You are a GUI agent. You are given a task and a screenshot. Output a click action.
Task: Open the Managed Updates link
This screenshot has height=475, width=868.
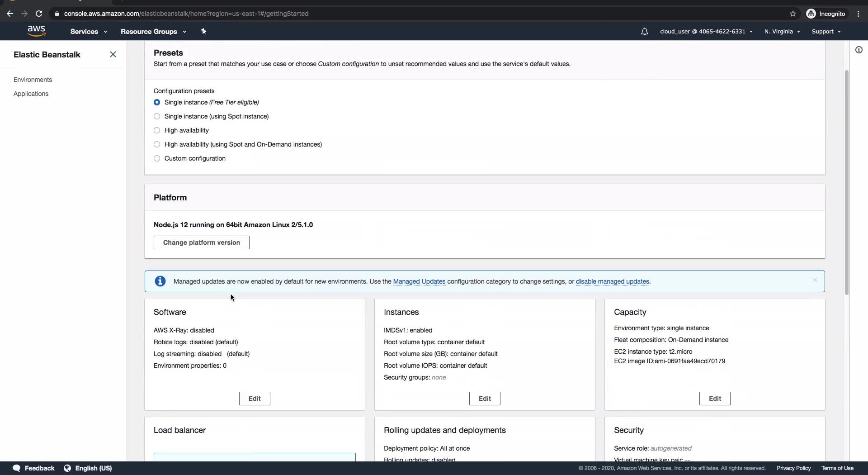[419, 281]
